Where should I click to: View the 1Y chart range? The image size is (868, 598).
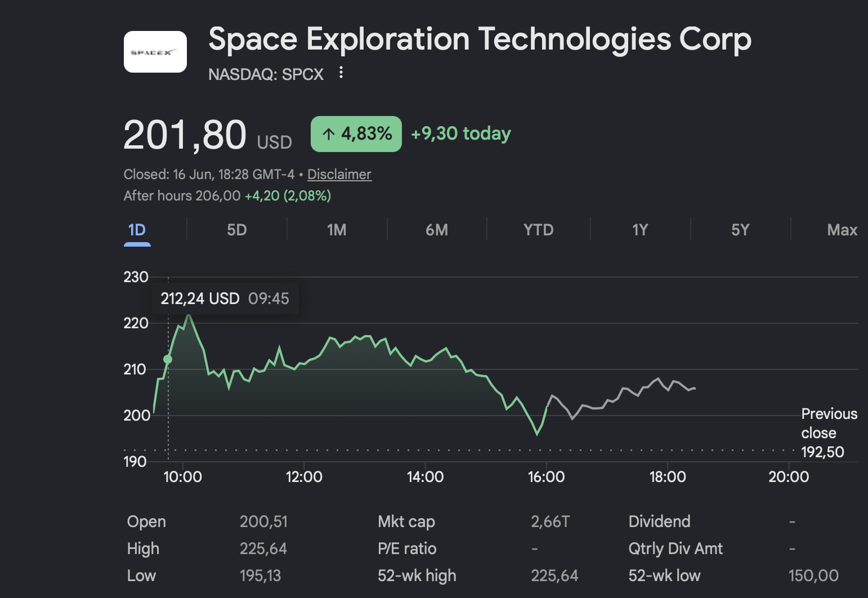640,230
